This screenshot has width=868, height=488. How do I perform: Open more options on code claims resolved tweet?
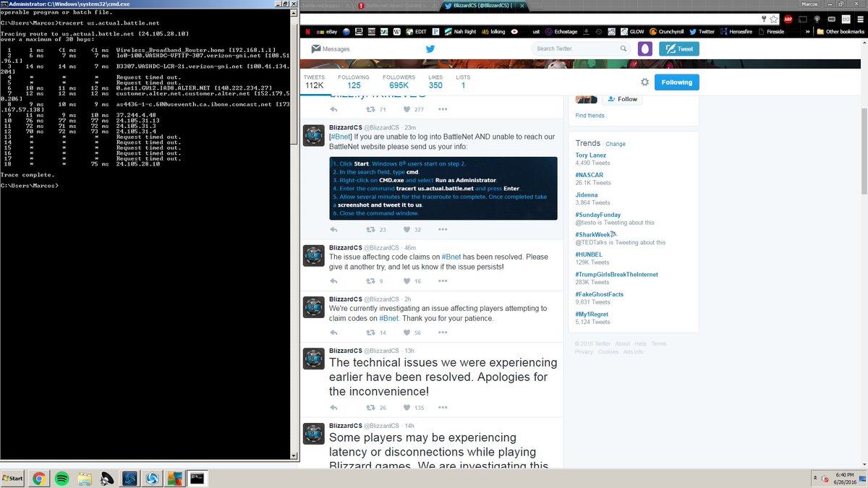pos(442,281)
